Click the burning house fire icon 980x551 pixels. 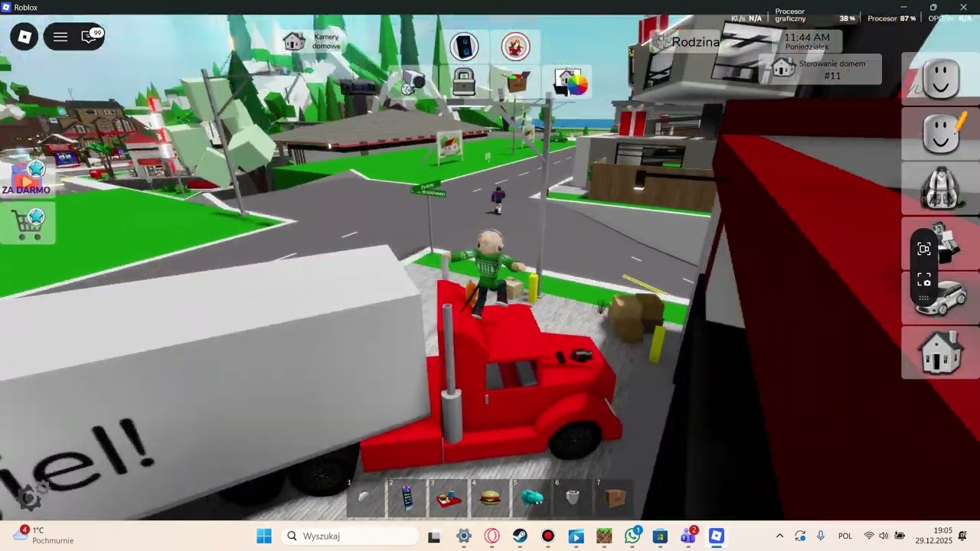[516, 47]
